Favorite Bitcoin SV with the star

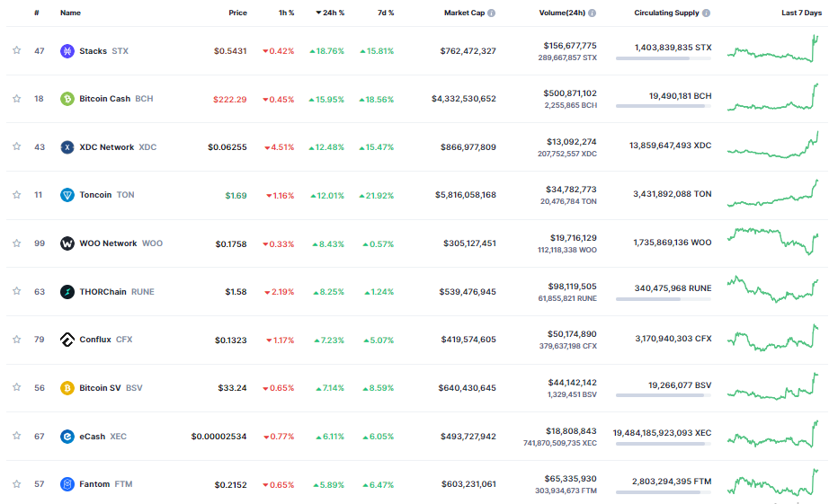coord(16,388)
